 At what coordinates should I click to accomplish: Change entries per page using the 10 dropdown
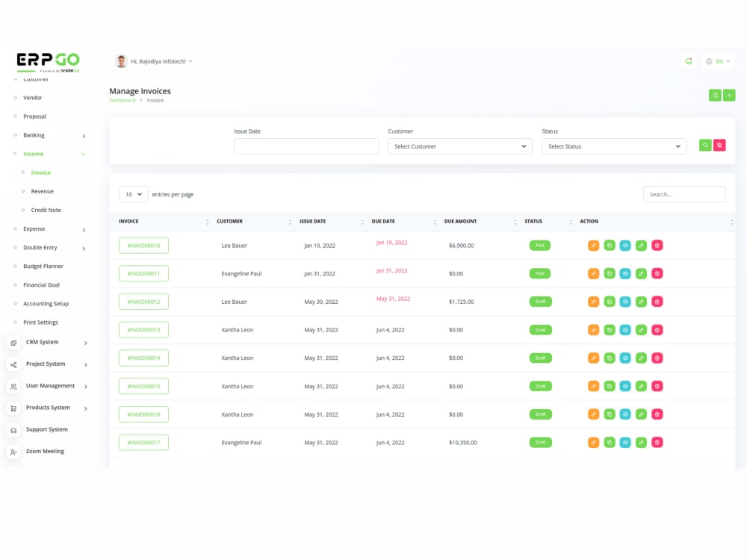tap(133, 193)
